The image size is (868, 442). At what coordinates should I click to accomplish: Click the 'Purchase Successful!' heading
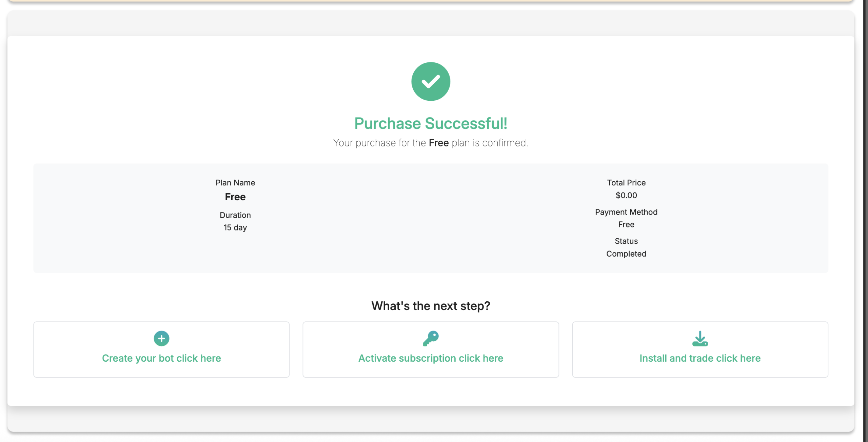[x=431, y=123]
